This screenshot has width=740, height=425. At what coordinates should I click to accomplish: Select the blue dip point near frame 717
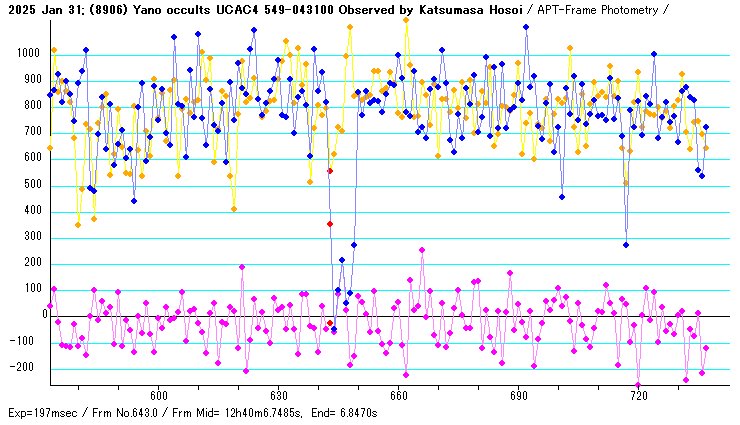(x=626, y=245)
